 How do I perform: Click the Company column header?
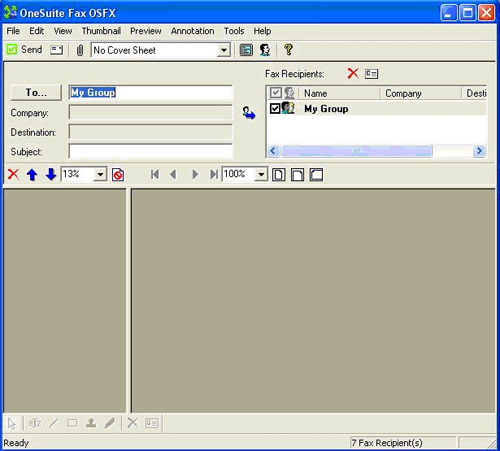[x=421, y=93]
